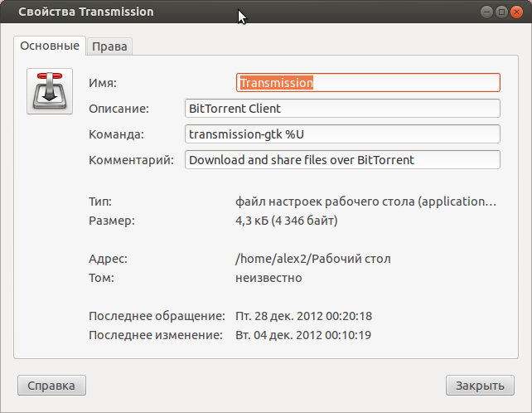Close dialog with the Закрыть button
The image size is (532, 413).
480,386
